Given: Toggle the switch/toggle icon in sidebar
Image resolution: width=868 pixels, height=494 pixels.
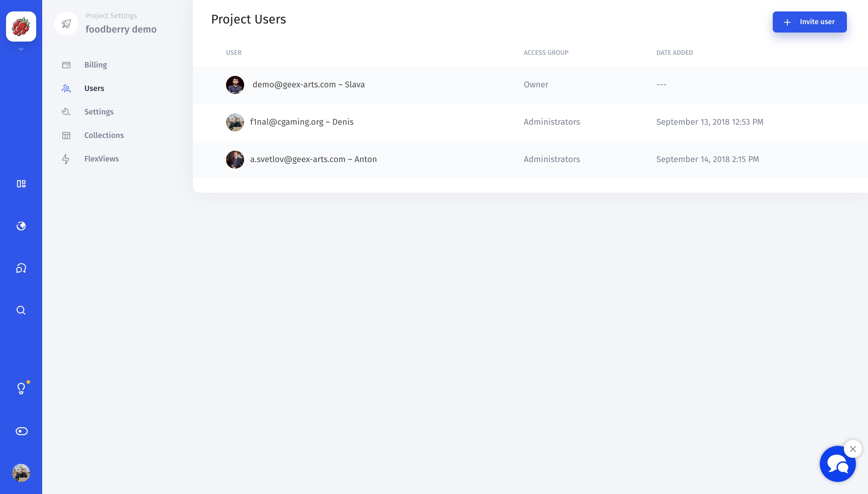Looking at the screenshot, I should (21, 430).
